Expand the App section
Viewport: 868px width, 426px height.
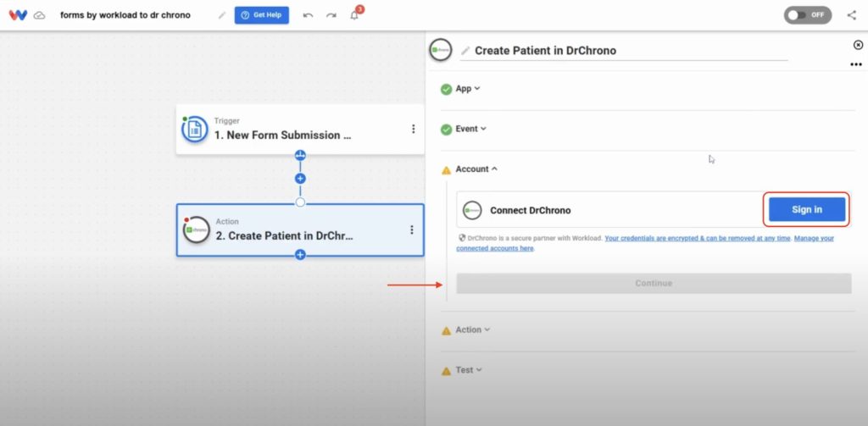pos(468,89)
